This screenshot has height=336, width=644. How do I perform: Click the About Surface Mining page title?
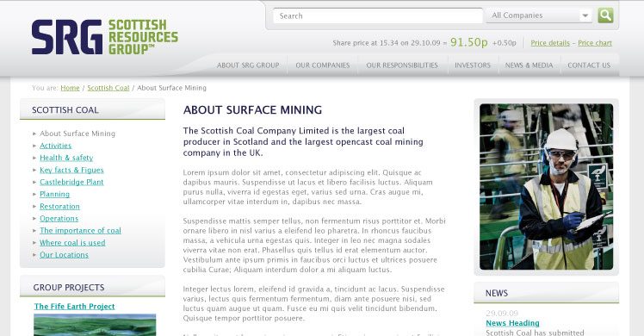(x=252, y=110)
